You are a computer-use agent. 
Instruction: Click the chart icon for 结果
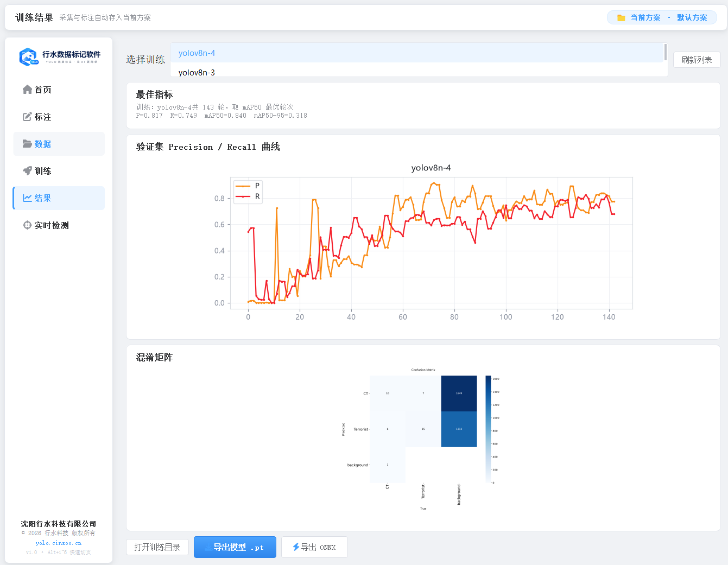(27, 198)
